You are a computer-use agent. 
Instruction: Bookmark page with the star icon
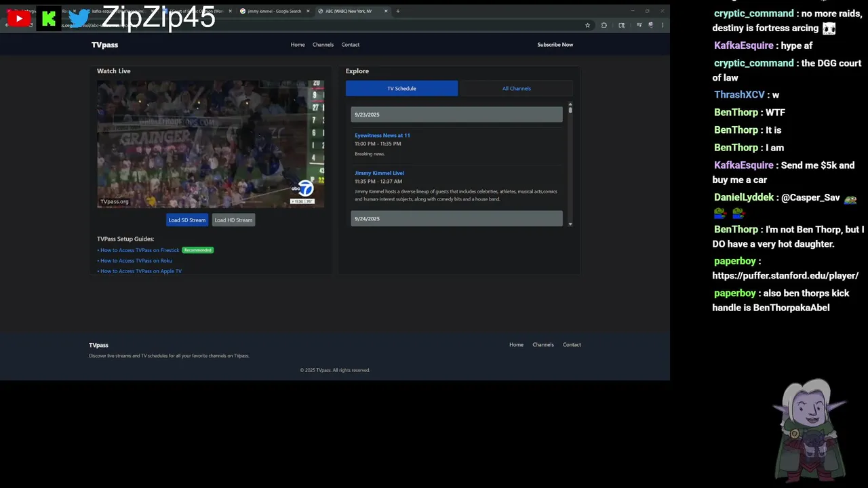tap(587, 25)
